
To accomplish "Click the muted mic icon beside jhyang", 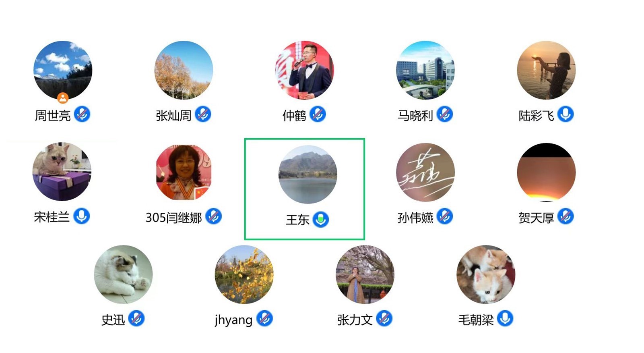I will (x=264, y=319).
